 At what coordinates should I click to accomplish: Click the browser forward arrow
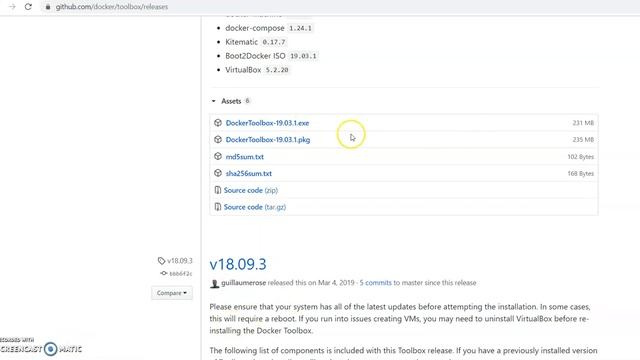[x=12, y=7]
